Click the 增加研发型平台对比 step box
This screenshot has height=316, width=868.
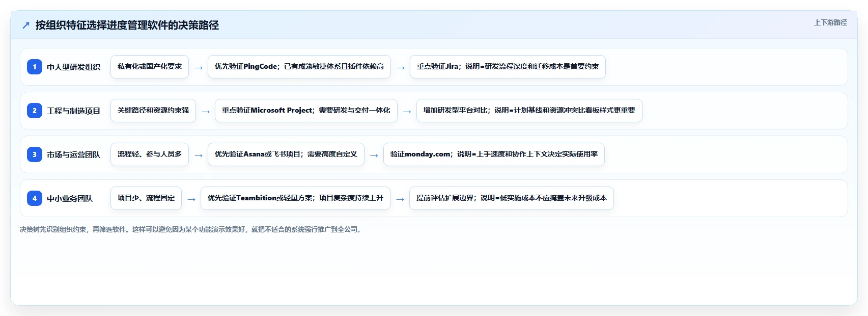click(529, 111)
